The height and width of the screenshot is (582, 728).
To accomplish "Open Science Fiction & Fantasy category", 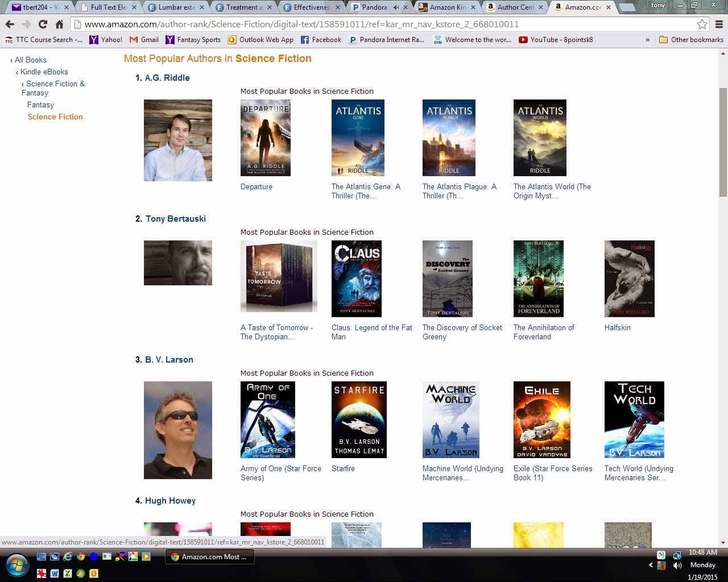I will (53, 88).
